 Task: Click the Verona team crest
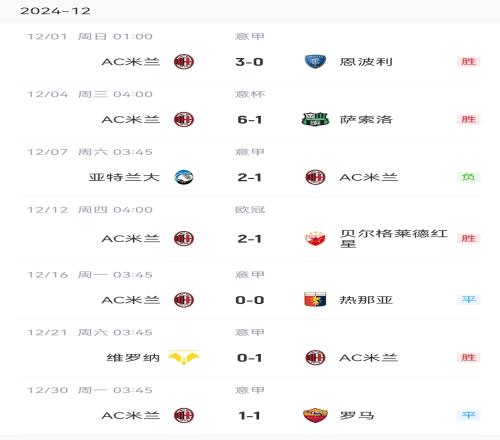click(184, 358)
